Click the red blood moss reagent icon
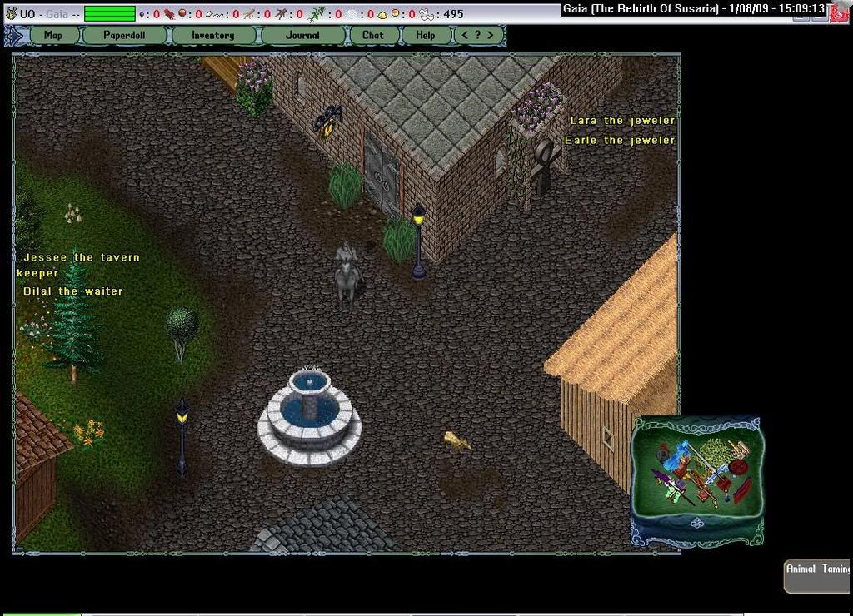Viewport: 853px width, 616px height. (170, 13)
